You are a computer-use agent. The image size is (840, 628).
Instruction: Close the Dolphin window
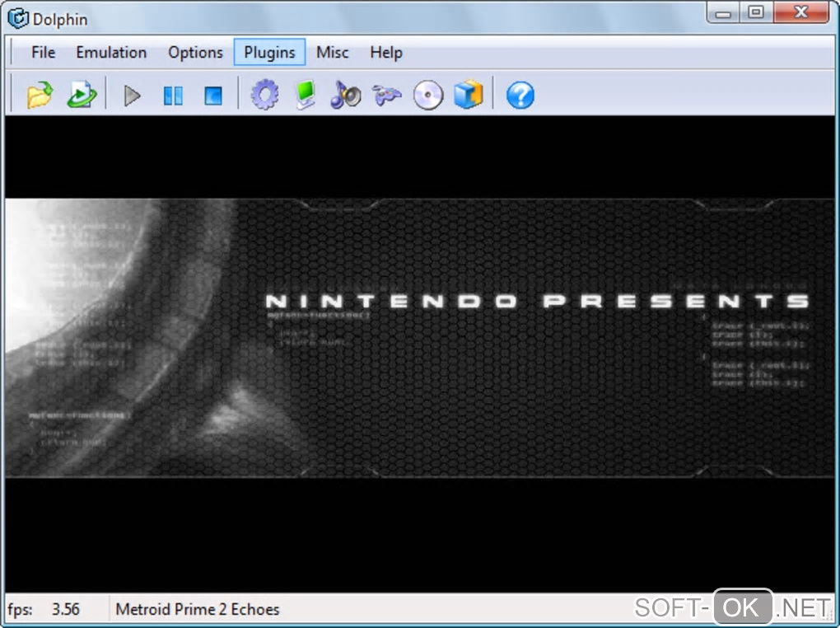point(802,13)
